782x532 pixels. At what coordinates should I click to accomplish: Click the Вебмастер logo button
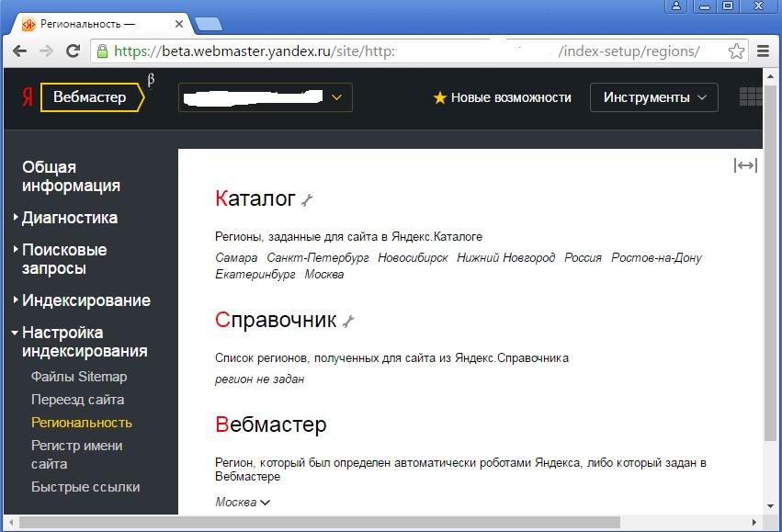89,97
